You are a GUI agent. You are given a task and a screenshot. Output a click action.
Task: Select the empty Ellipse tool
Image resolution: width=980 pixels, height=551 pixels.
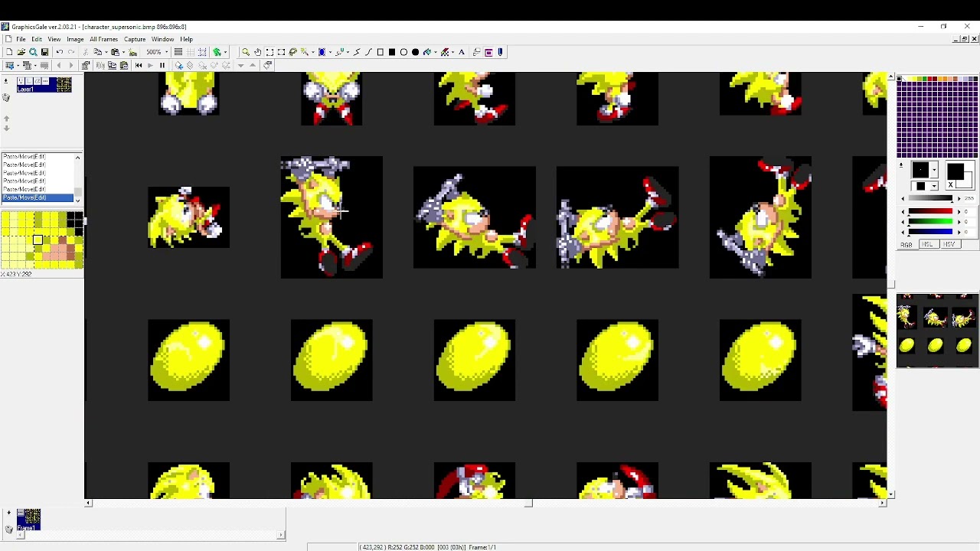point(403,52)
